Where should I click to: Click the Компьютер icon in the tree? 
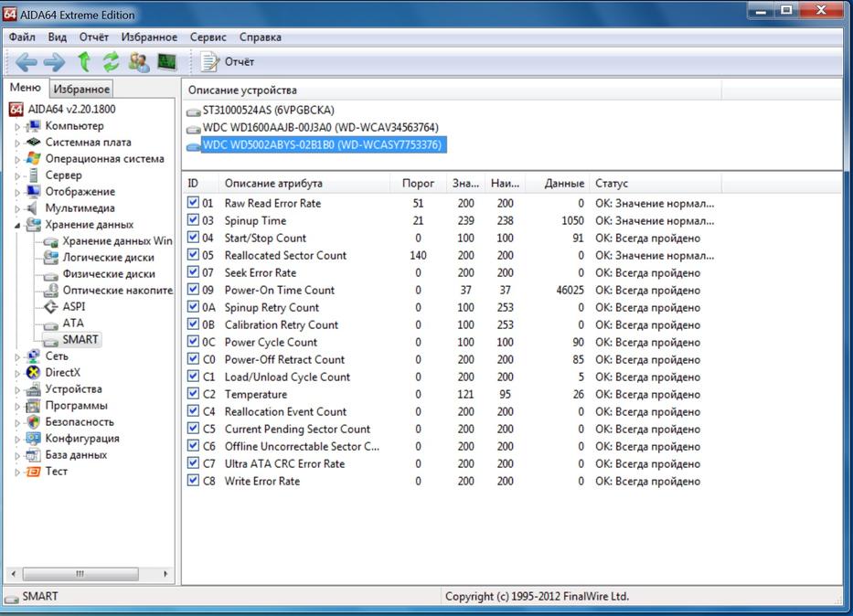[x=34, y=126]
